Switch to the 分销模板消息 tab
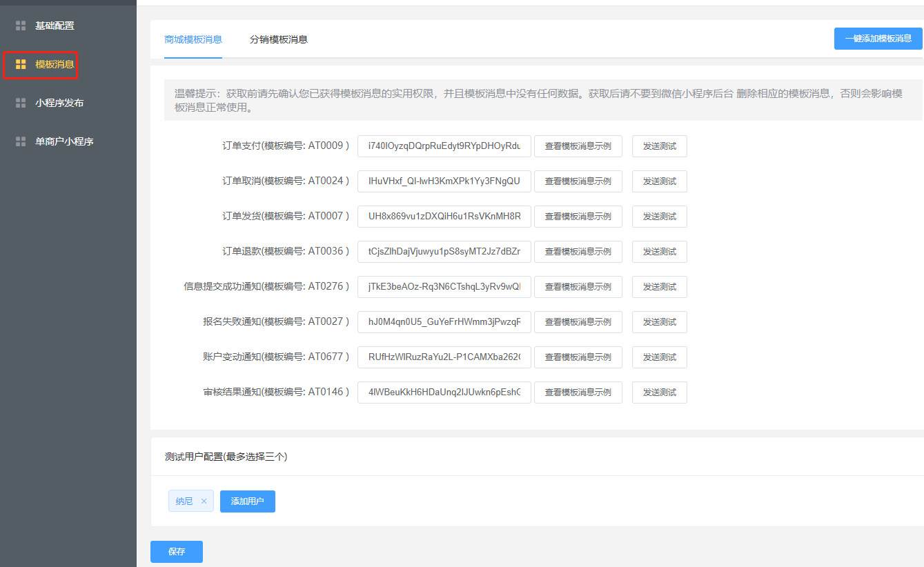Image resolution: width=924 pixels, height=567 pixels. point(279,39)
